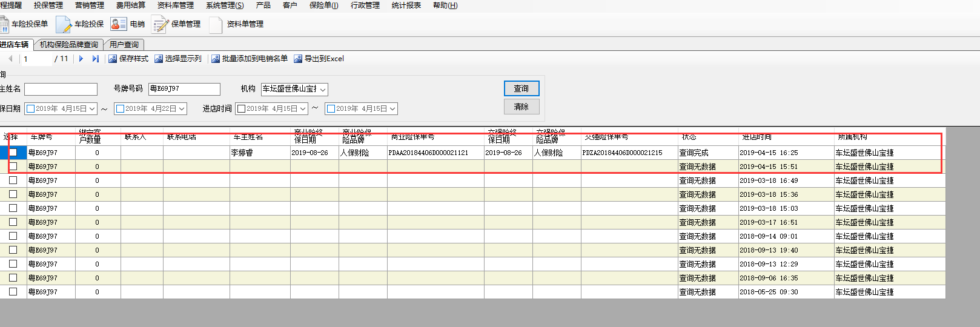Go to the previous page arrow
Screen dimensions: 980x327
tap(10, 59)
